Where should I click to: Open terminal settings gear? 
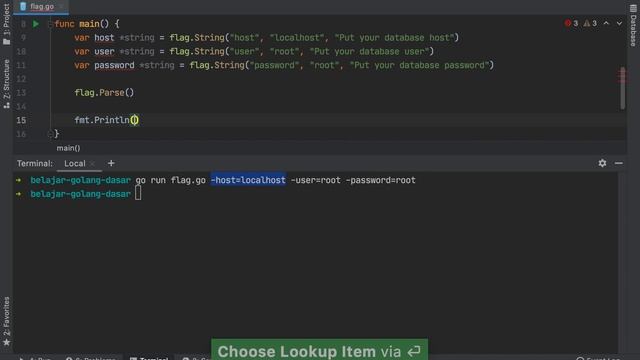pyautogui.click(x=602, y=163)
